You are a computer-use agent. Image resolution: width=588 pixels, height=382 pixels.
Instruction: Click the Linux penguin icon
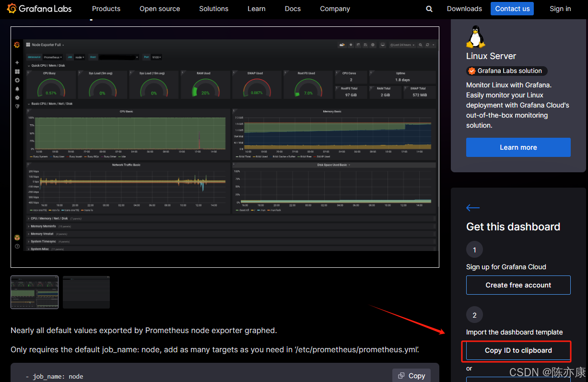click(x=475, y=36)
